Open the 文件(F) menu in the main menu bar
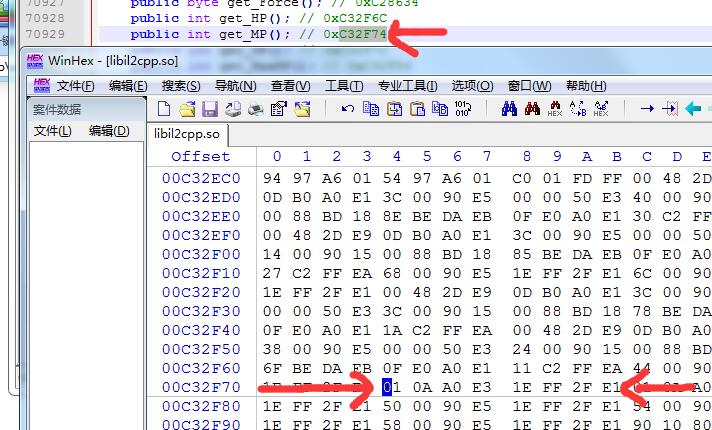712x430 pixels. pos(75,86)
